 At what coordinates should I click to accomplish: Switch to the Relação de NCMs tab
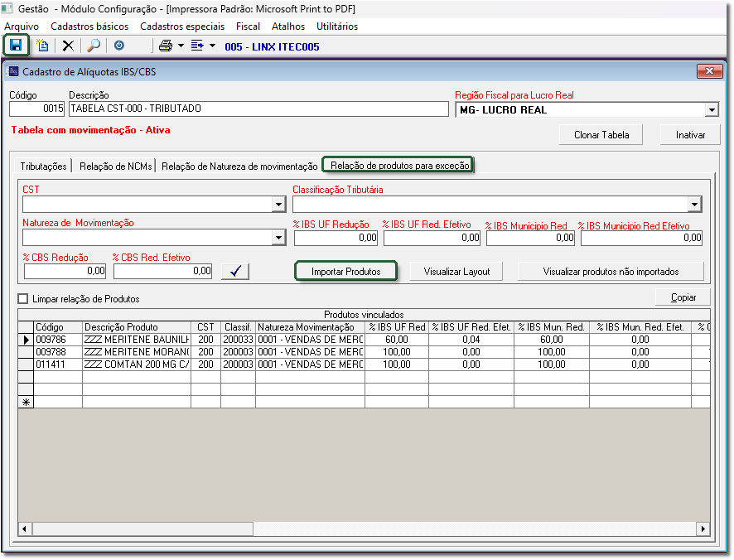(x=115, y=166)
